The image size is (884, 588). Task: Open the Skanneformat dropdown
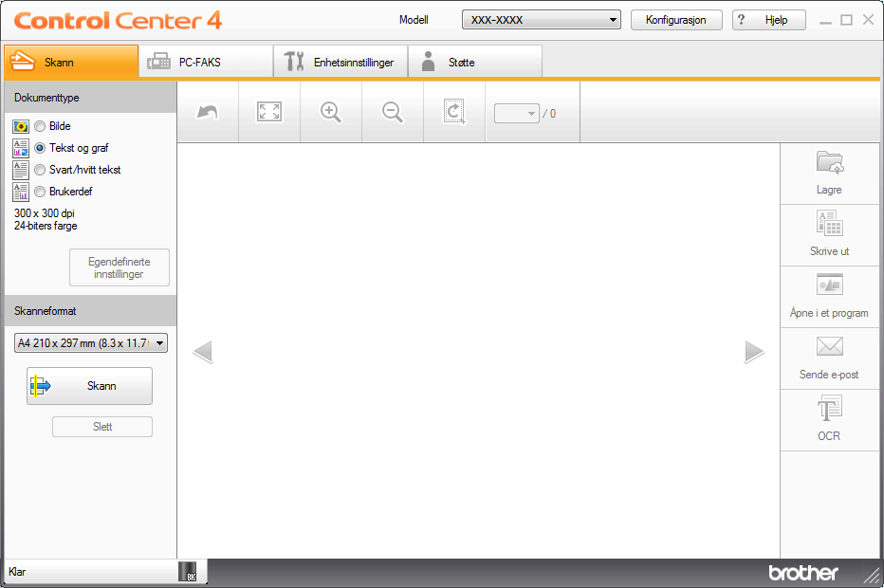[90, 341]
